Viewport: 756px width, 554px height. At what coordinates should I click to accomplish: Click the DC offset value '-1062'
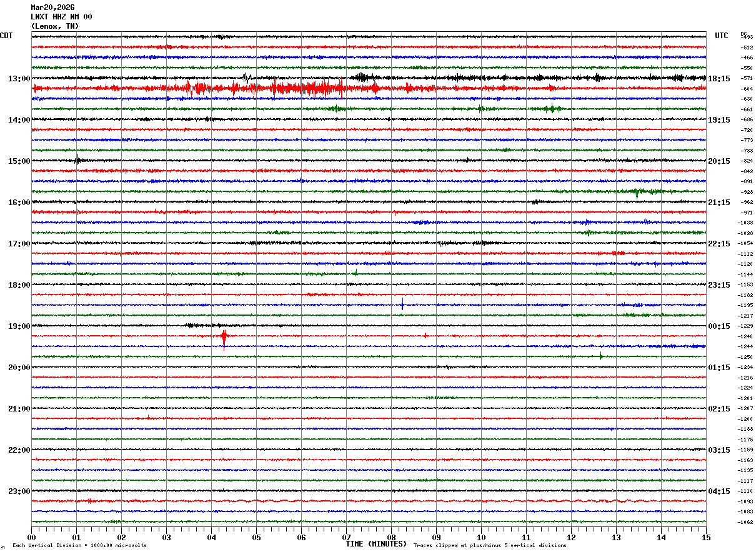tap(746, 522)
